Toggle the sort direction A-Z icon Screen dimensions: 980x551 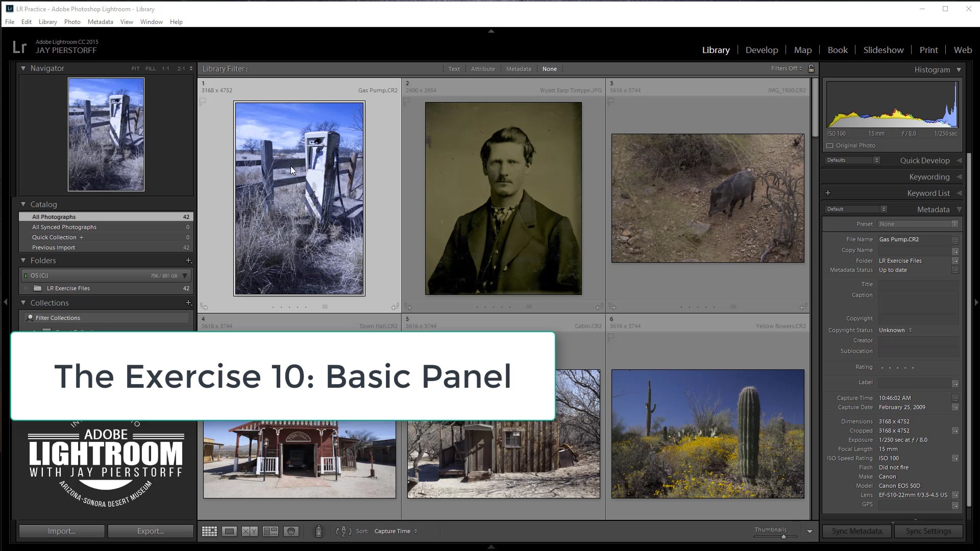[x=343, y=531]
